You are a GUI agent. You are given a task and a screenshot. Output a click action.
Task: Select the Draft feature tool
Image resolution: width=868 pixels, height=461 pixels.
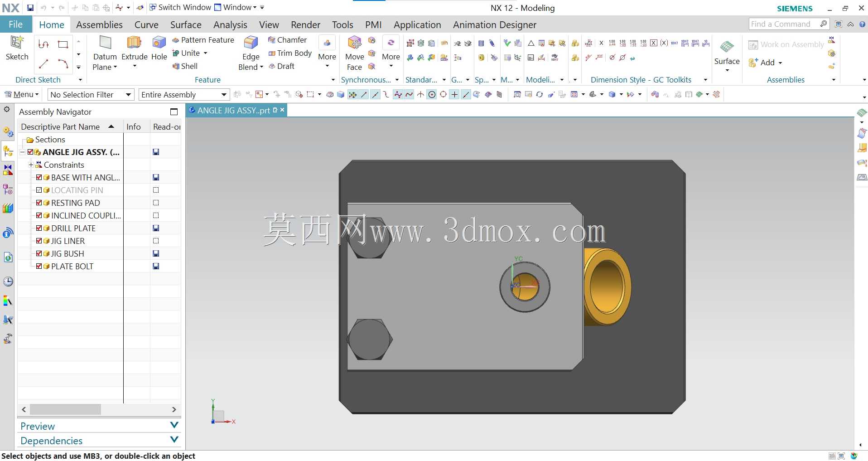(x=281, y=66)
